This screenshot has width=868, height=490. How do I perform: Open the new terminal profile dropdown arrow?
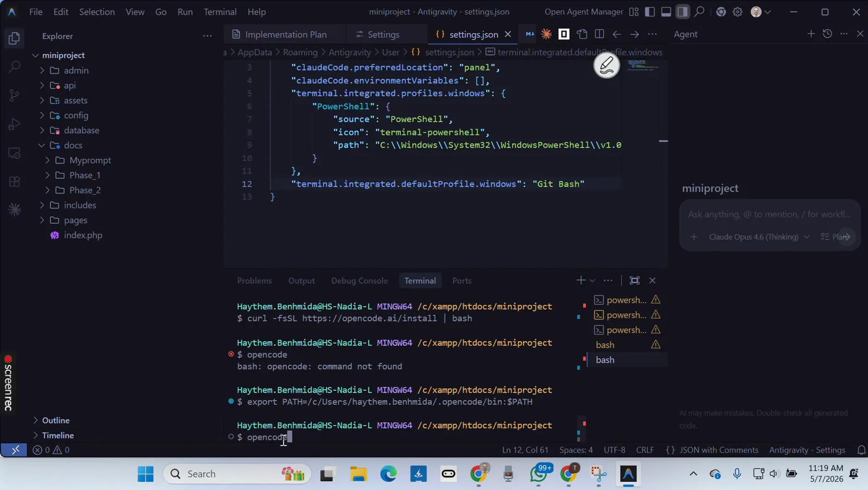592,280
